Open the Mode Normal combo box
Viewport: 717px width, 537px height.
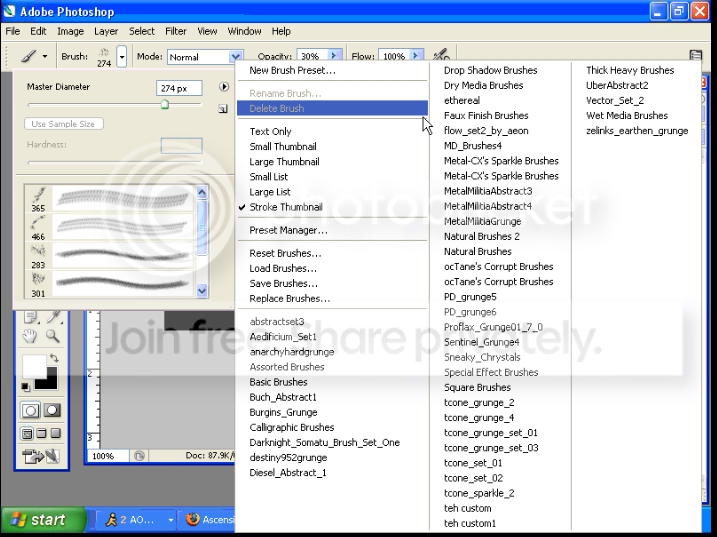click(x=204, y=57)
